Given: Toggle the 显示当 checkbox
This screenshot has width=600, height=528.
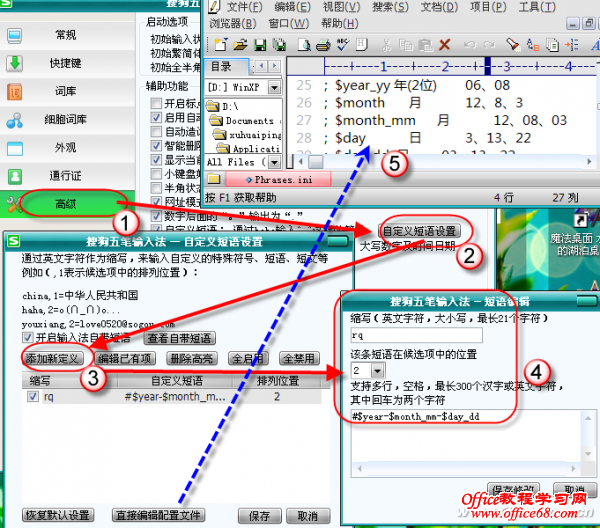Looking at the screenshot, I should click(x=156, y=160).
